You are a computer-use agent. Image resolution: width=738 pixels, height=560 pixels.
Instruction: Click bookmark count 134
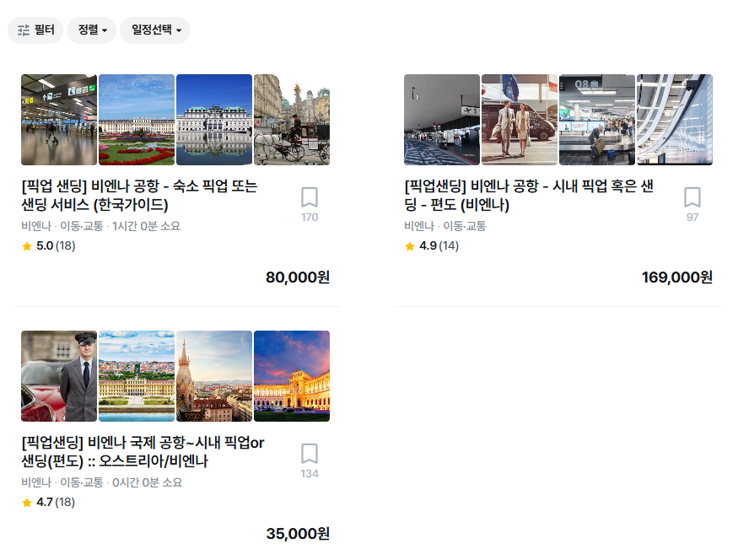[x=310, y=474]
